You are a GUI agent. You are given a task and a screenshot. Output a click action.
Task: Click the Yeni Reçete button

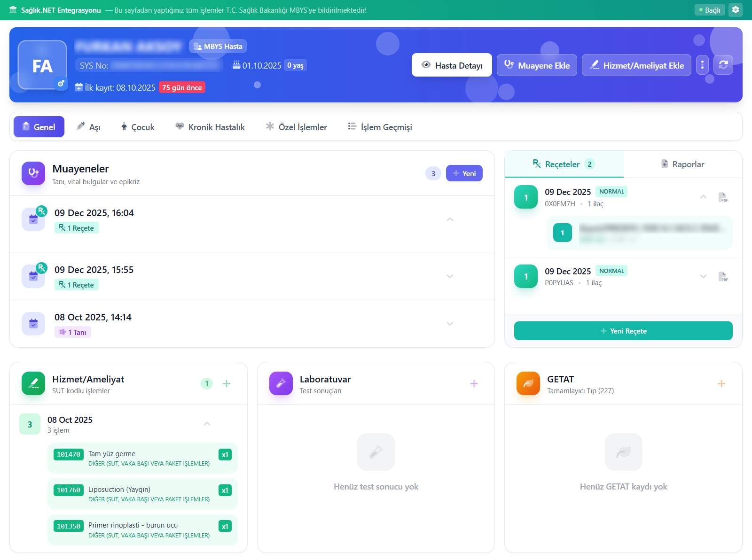[x=623, y=331]
